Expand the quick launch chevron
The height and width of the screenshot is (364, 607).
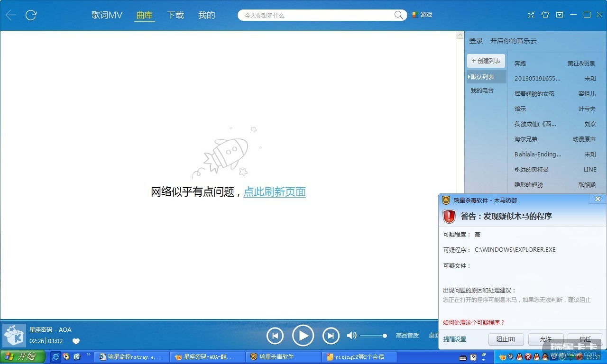coord(88,355)
